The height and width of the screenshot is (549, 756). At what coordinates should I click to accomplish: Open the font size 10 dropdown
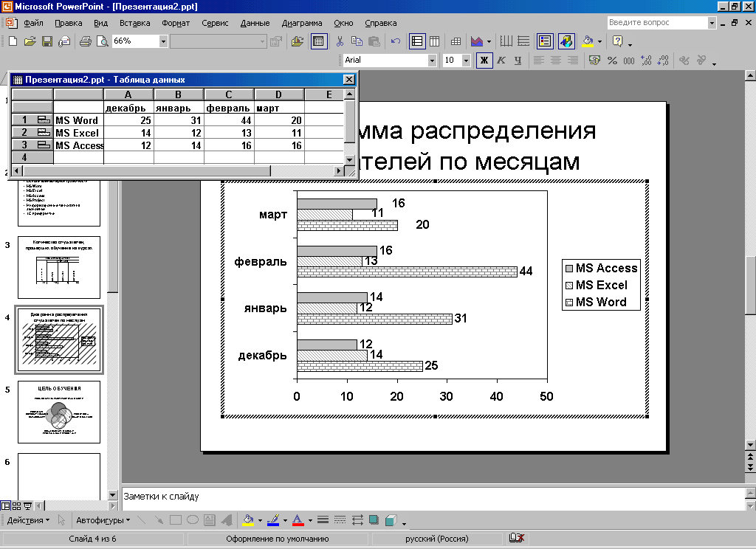466,61
